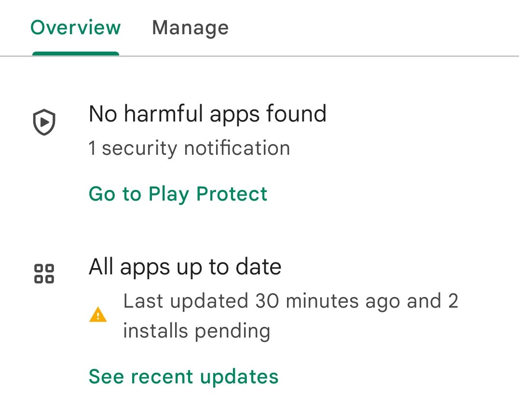Image resolution: width=519 pixels, height=420 pixels.
Task: Click the Play Protect shield icon
Action: point(44,122)
